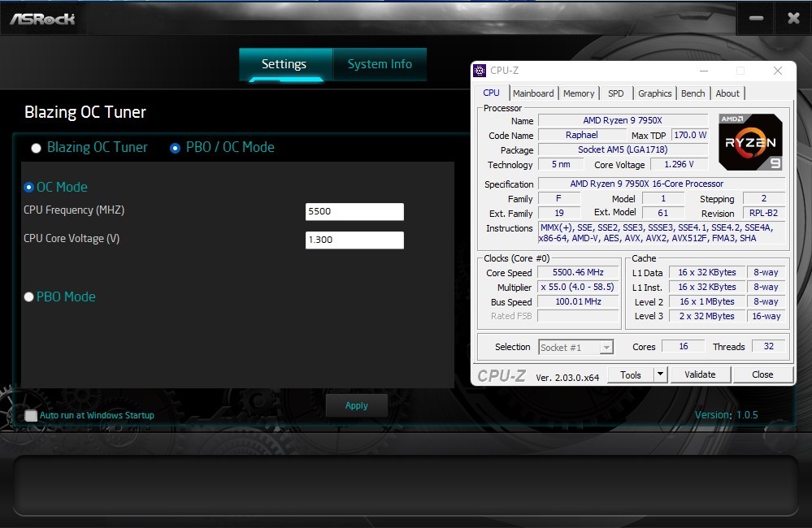Screen dimensions: 812x528
Task: Choose the OC Mode radio option
Action: point(29,187)
